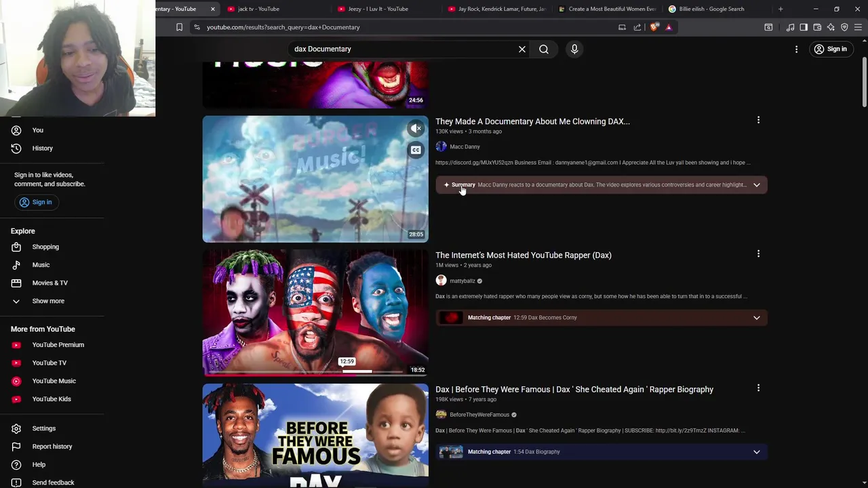The image size is (868, 488).
Task: Click the page vertical scrollbar
Action: (x=864, y=81)
